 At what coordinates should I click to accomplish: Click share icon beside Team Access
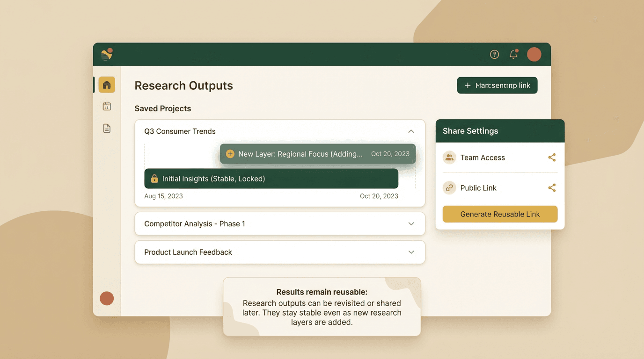[552, 158]
